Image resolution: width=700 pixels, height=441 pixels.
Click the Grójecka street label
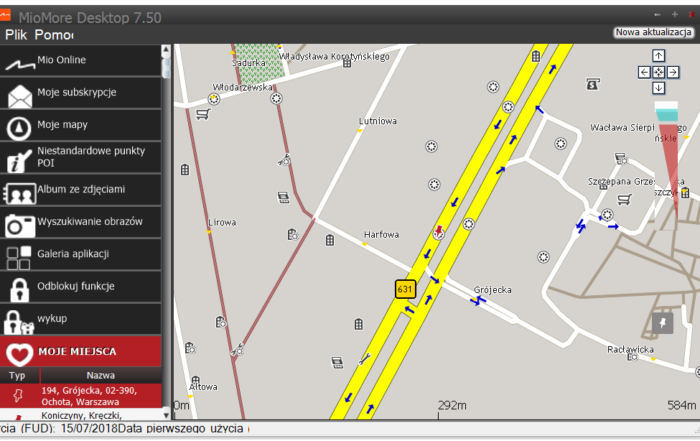point(492,290)
